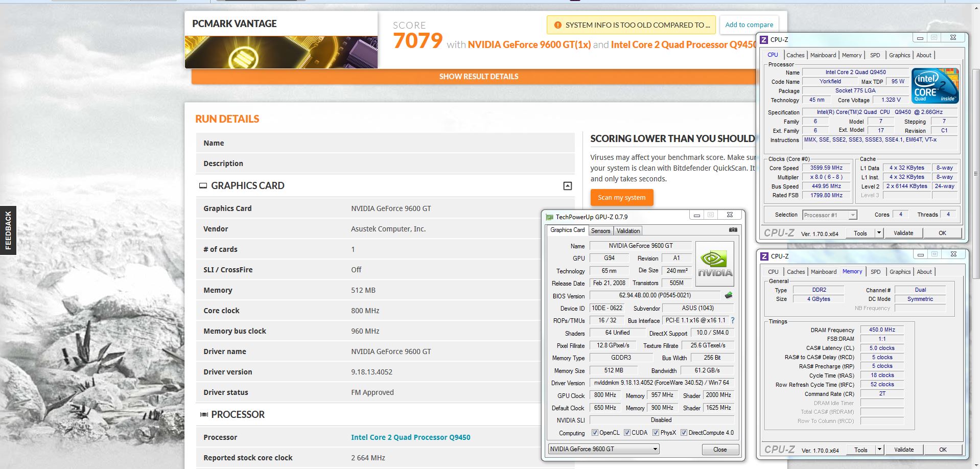The height and width of the screenshot is (469, 980).
Task: Open SPD tab in upper CPU-Z window
Action: click(875, 55)
